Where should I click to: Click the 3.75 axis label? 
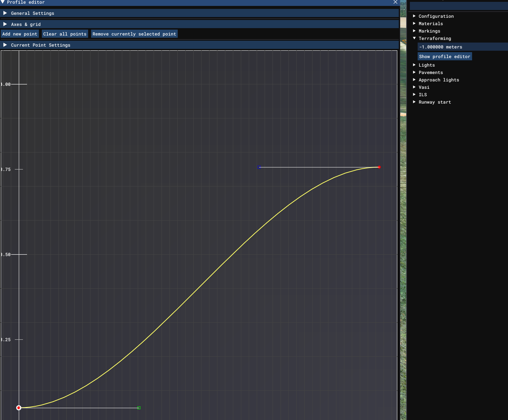[x=6, y=169]
